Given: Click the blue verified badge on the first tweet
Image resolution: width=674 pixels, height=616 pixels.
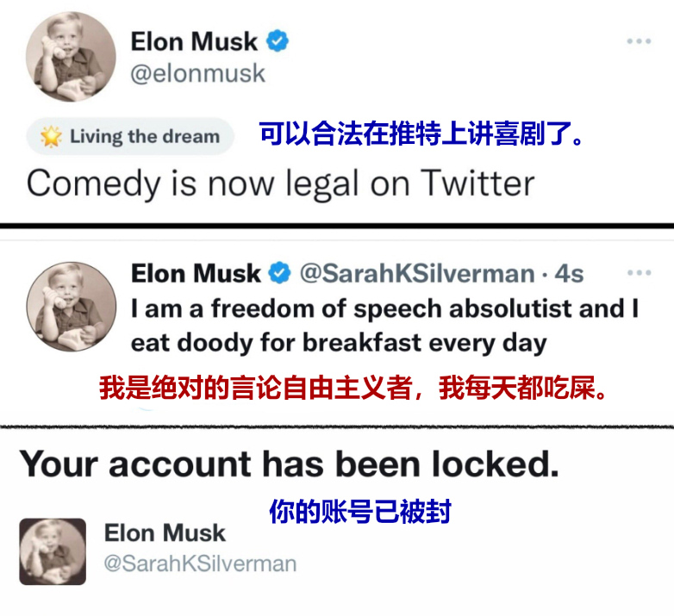Looking at the screenshot, I should click(x=278, y=40).
